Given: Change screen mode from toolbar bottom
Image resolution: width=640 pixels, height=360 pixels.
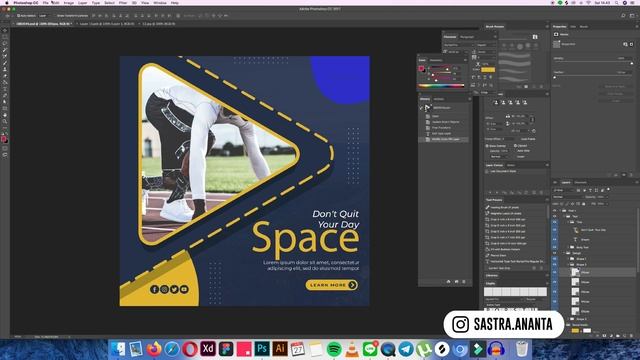Looking at the screenshot, I should [x=5, y=155].
